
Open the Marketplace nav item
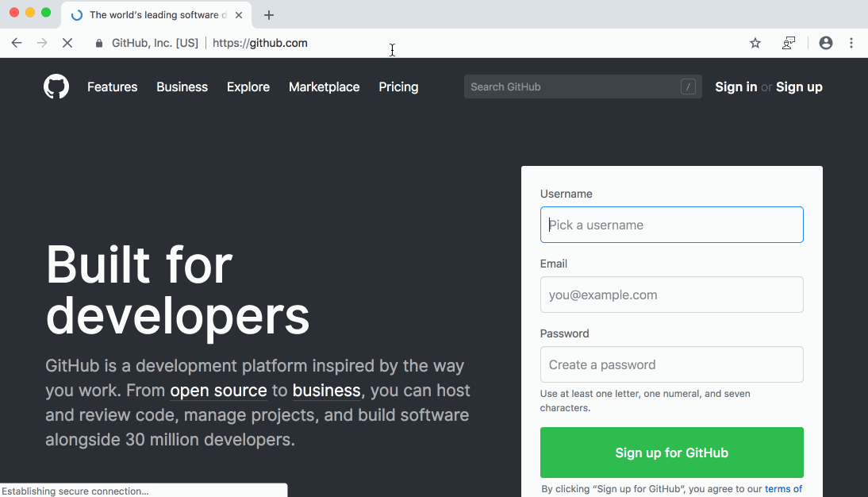(324, 87)
